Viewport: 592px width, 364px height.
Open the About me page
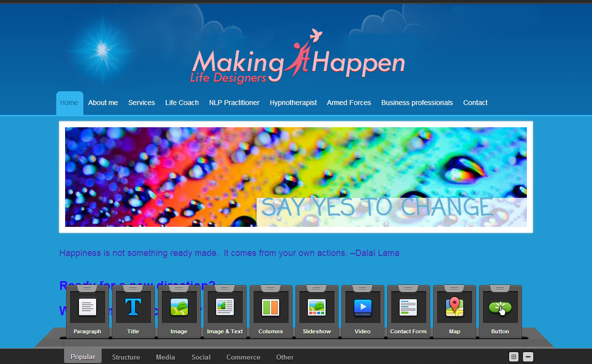[x=103, y=103]
